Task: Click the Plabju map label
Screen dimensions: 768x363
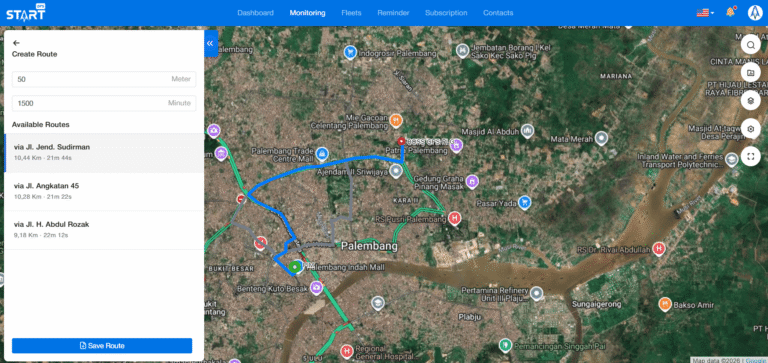Action: coord(471,317)
